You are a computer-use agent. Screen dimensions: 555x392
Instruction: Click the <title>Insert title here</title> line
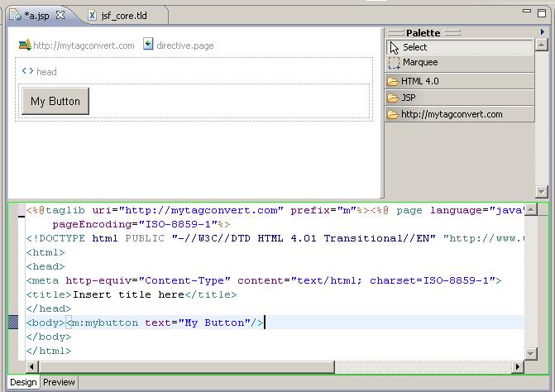(132, 294)
